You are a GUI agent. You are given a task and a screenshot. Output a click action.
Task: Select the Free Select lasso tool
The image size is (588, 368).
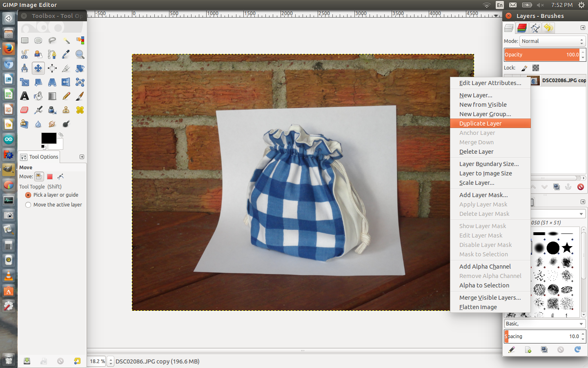(x=52, y=40)
